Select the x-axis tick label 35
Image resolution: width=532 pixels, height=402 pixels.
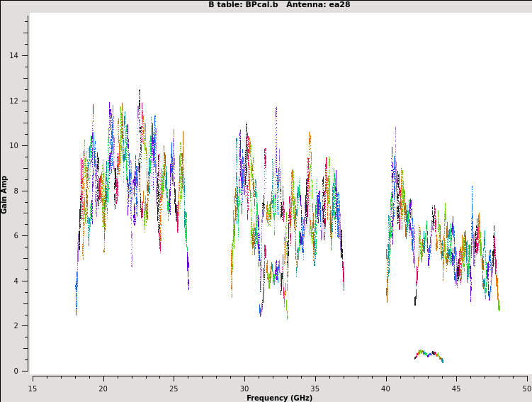tap(315, 389)
